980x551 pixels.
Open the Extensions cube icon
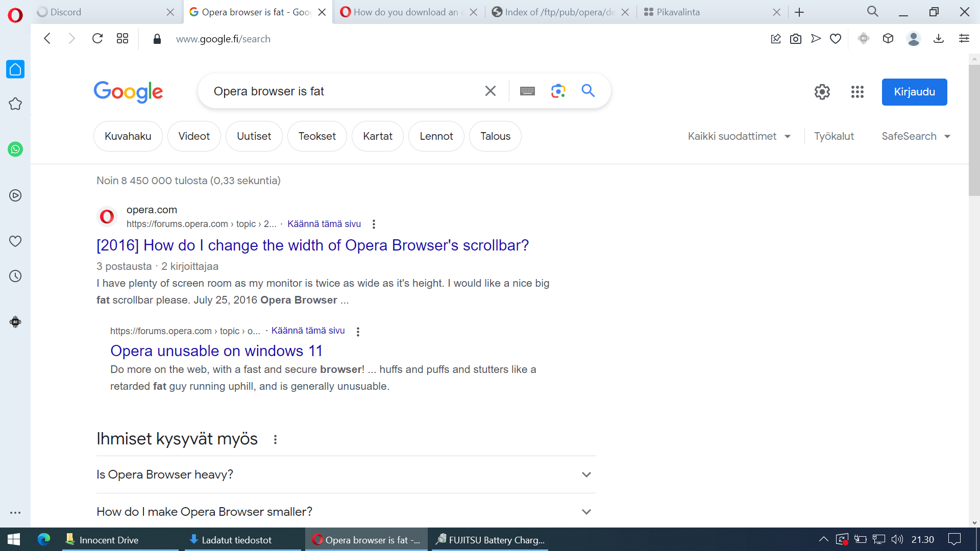pos(888,39)
